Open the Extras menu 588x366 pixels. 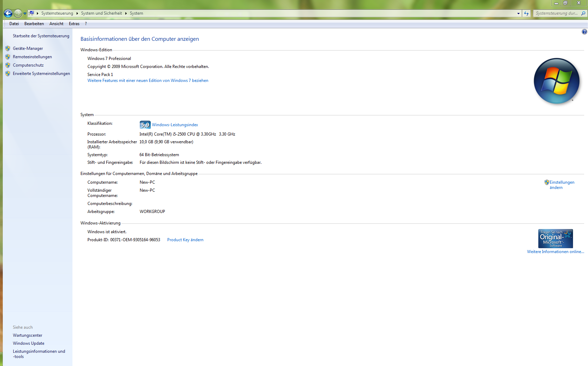(74, 24)
